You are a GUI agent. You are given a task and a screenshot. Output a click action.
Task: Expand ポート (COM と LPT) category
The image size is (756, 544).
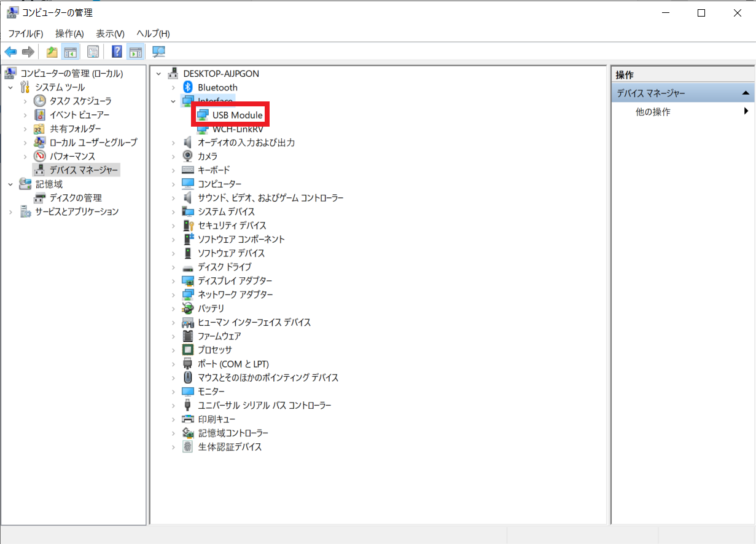click(x=174, y=364)
